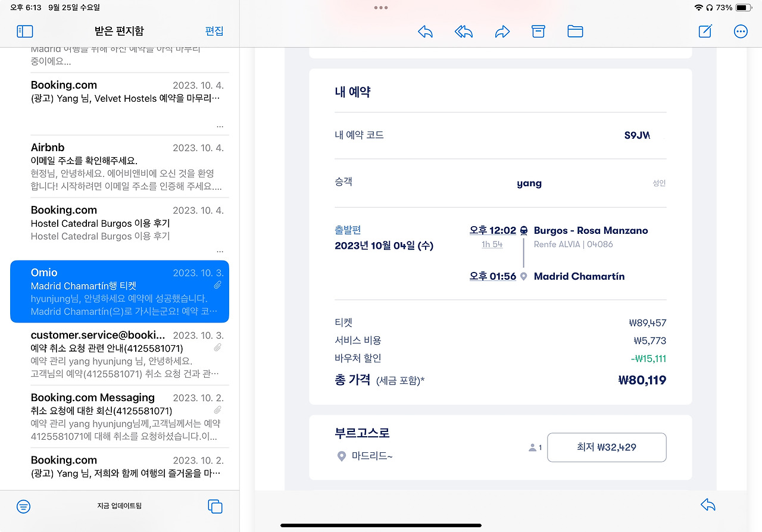Tap the 1h 54 duration link
This screenshot has height=532, width=762.
click(492, 245)
